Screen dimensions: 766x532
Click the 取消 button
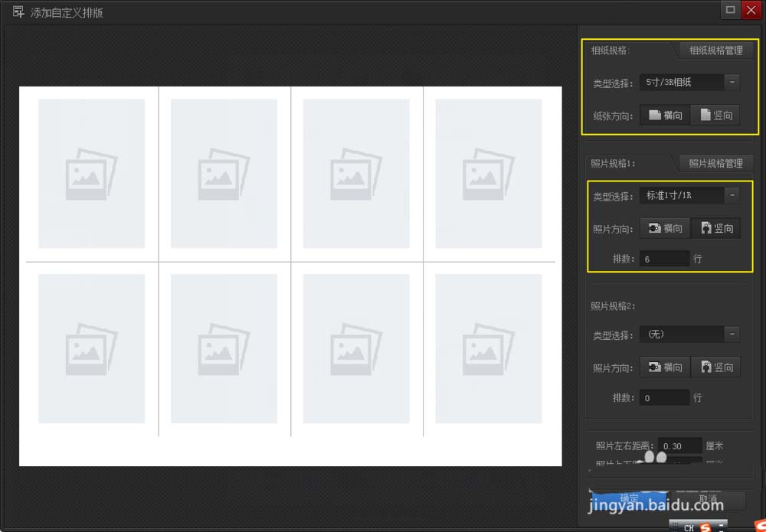(x=709, y=499)
